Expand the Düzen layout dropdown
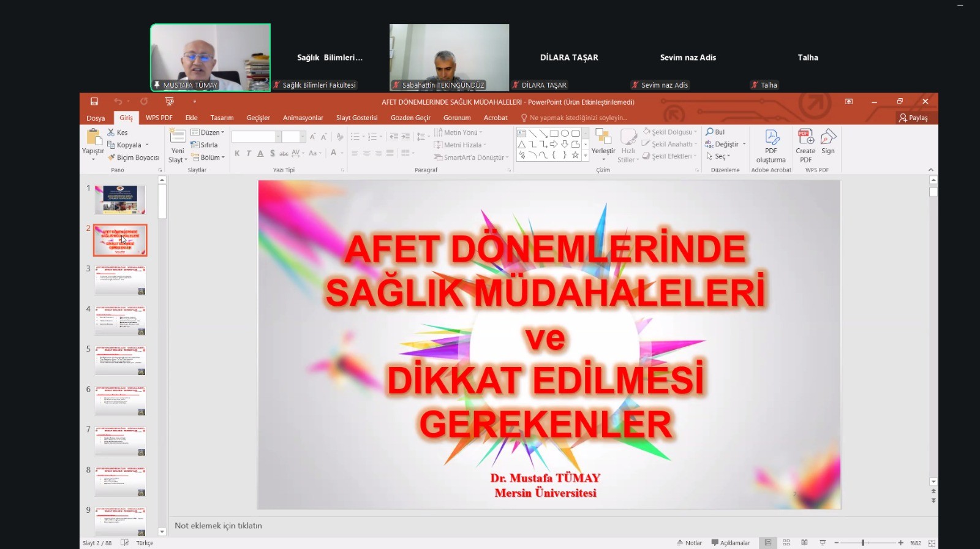Viewport: 980px width, 549px height. pos(208,132)
